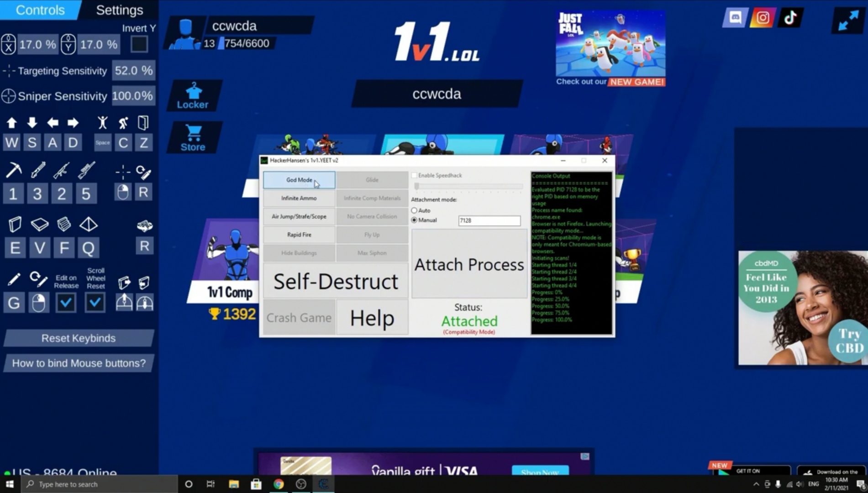Click the aim mouse-button keybind icon
Viewport: 868px width, 493px height.
[123, 192]
